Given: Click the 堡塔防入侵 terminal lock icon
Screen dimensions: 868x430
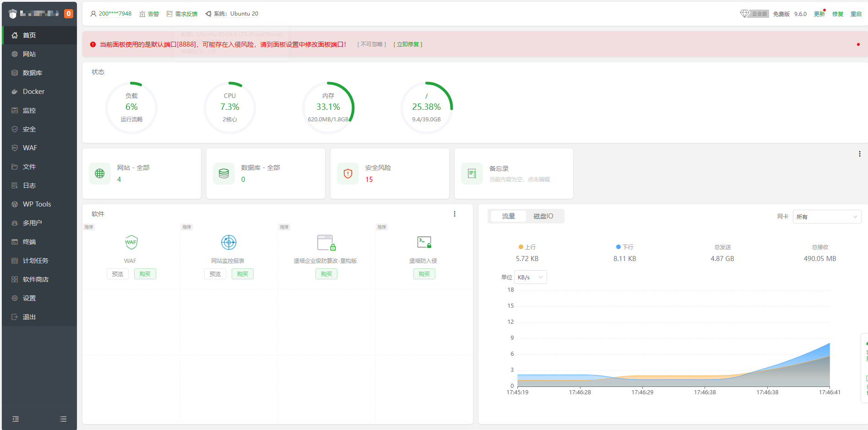Looking at the screenshot, I should tap(424, 242).
